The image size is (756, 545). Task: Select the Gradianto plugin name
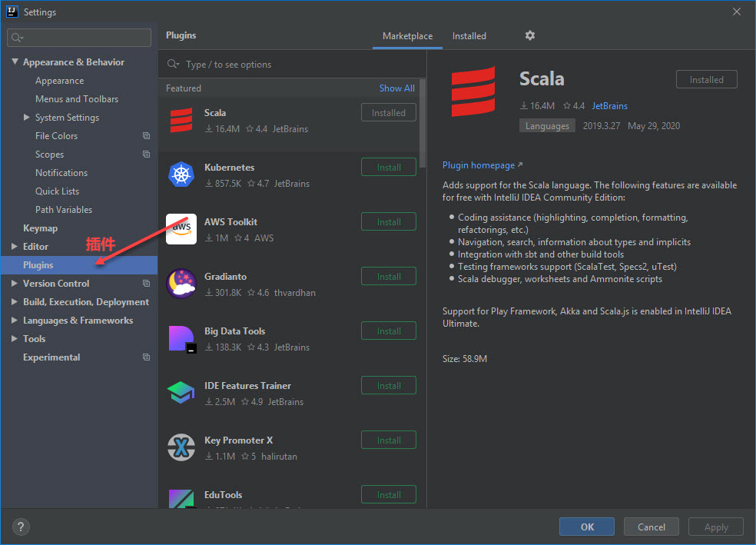[225, 277]
